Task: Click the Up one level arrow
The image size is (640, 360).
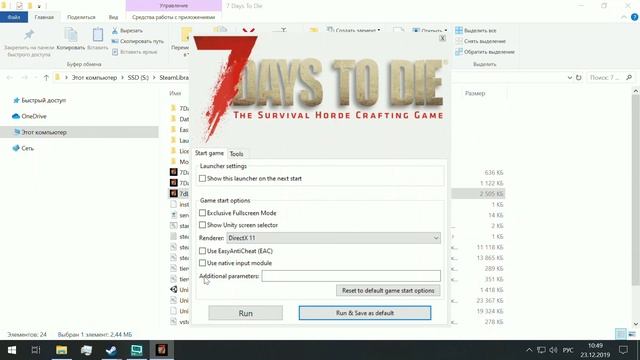Action: (x=46, y=78)
